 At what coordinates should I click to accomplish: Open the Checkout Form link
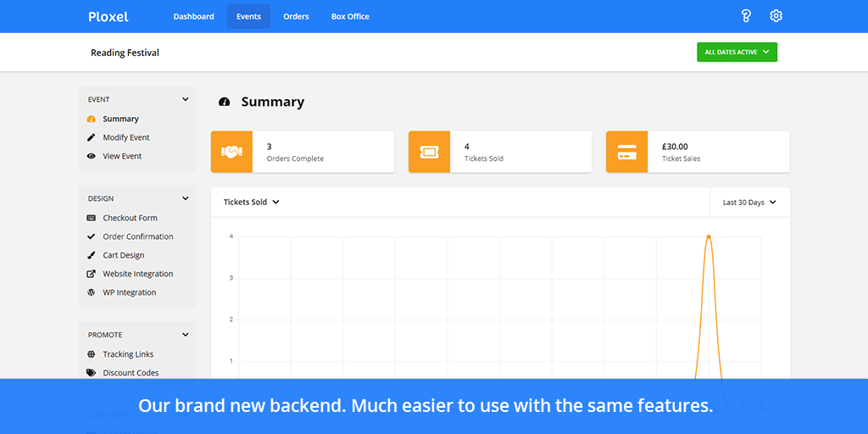pyautogui.click(x=130, y=218)
